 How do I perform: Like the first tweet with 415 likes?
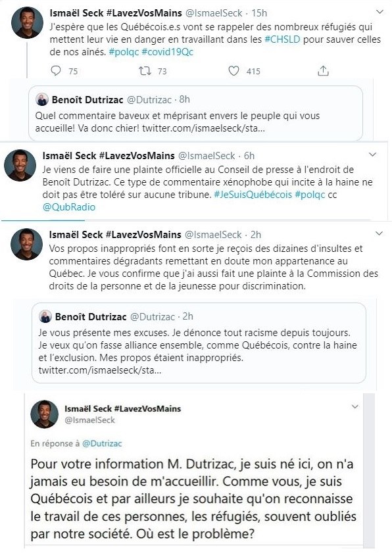pos(233,71)
